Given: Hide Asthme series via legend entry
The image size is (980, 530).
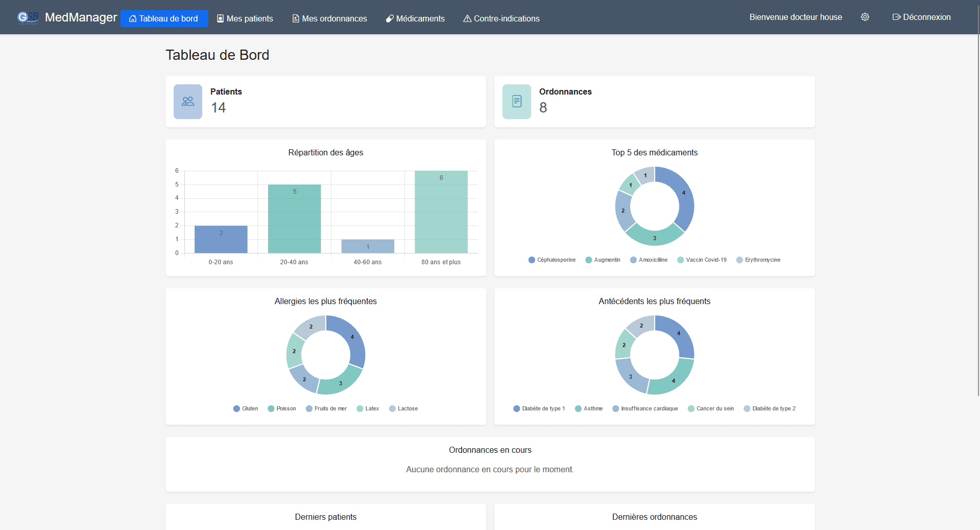Looking at the screenshot, I should click(x=589, y=409).
